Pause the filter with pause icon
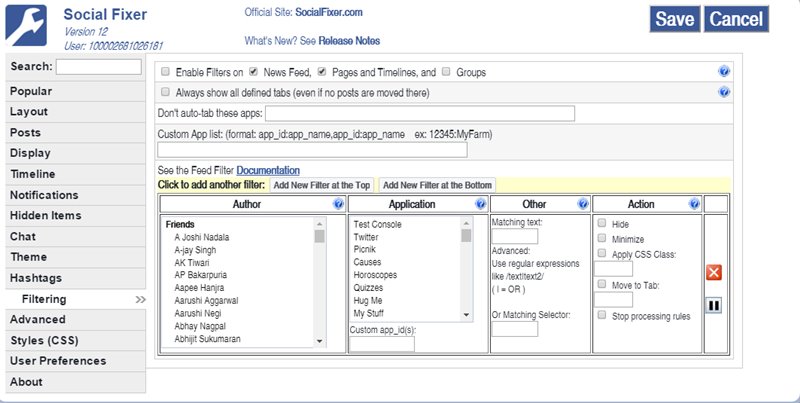Viewport: 800px width, 403px height. click(714, 306)
